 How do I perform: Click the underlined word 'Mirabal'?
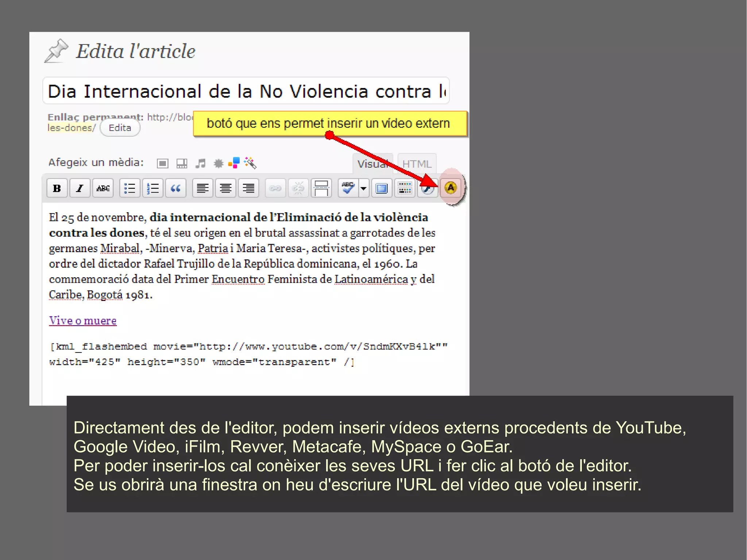pos(120,248)
